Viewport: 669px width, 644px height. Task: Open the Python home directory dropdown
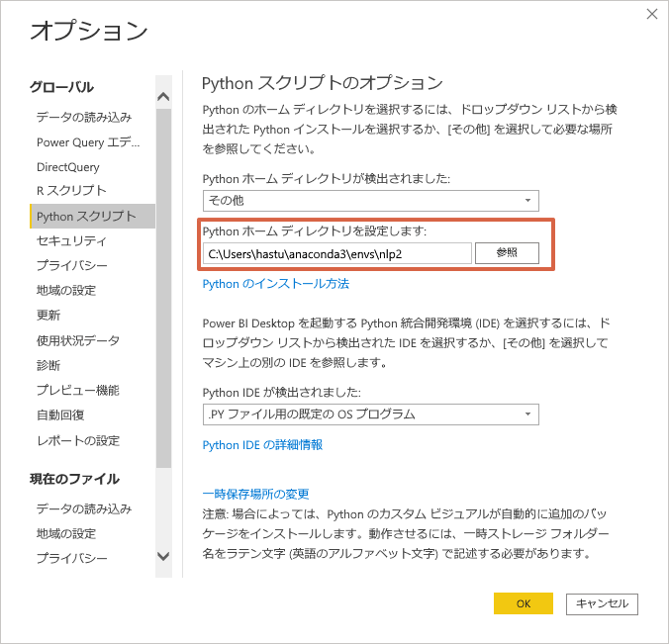tap(370, 201)
